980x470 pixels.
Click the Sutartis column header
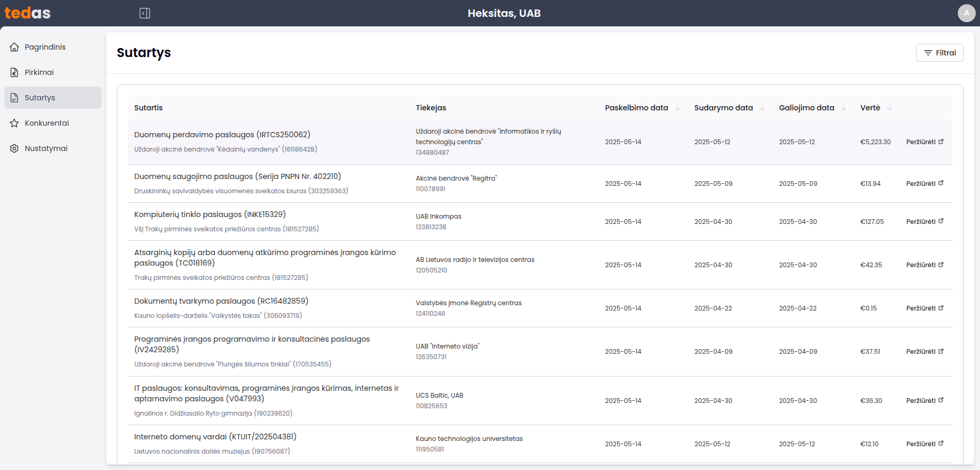click(149, 108)
